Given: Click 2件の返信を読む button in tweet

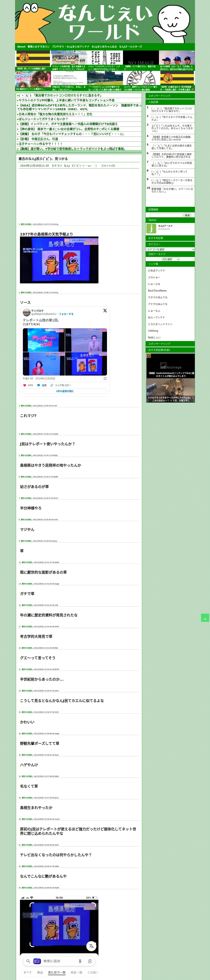Looking at the screenshot, I should click(65, 391).
